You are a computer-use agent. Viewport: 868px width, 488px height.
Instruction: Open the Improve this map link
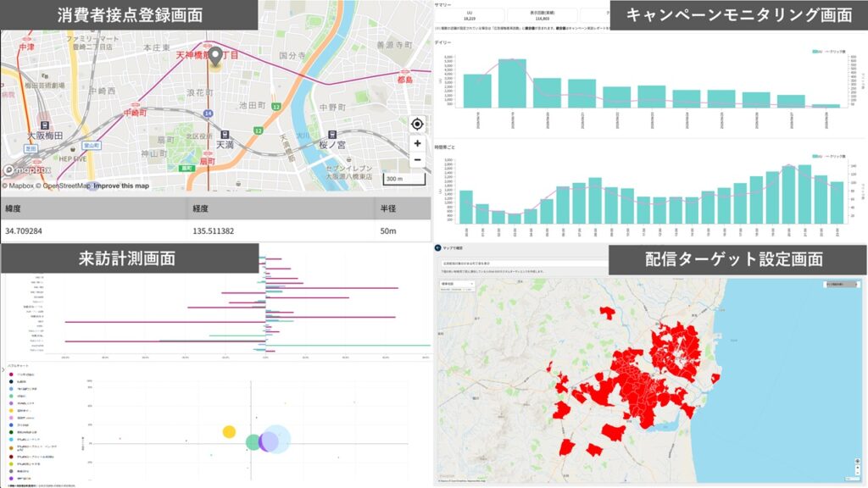point(121,186)
